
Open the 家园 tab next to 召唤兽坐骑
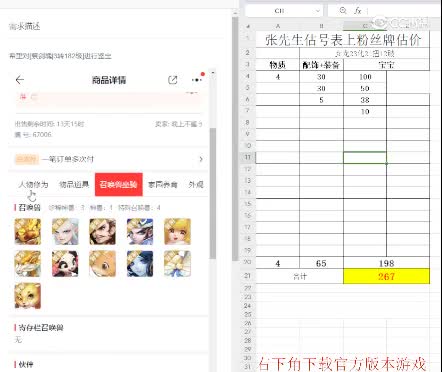pyautogui.click(x=162, y=184)
